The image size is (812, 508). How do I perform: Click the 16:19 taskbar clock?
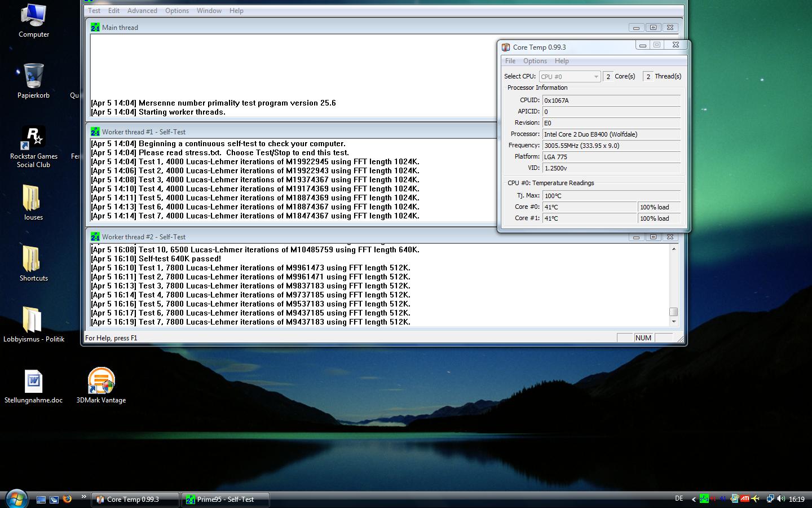pyautogui.click(x=797, y=499)
